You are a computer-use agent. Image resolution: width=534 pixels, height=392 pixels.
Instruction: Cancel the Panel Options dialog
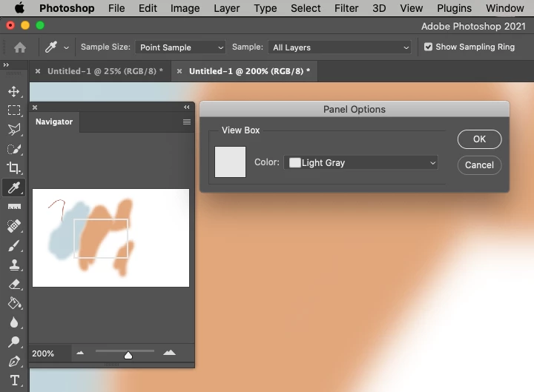click(x=479, y=165)
